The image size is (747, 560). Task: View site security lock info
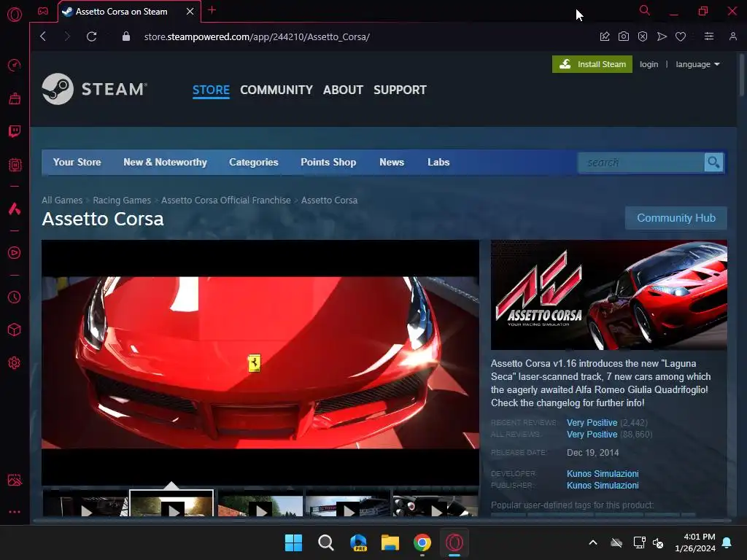pyautogui.click(x=125, y=36)
